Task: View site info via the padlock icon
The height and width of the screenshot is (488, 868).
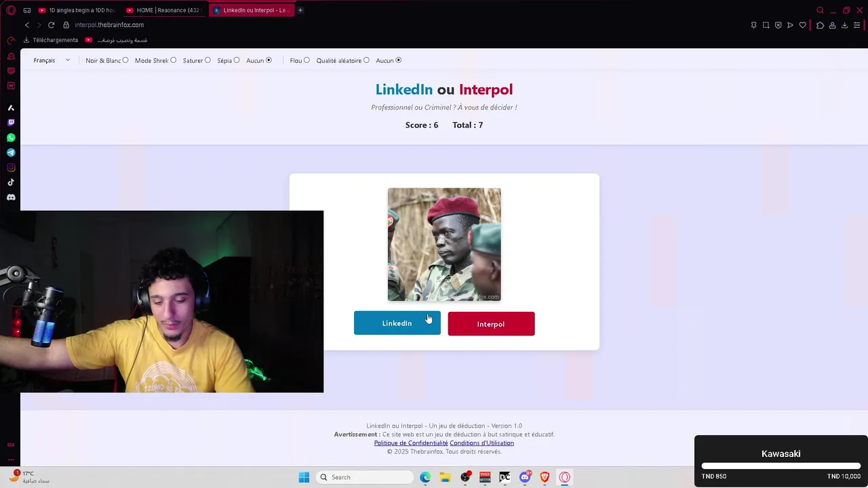Action: 66,25
